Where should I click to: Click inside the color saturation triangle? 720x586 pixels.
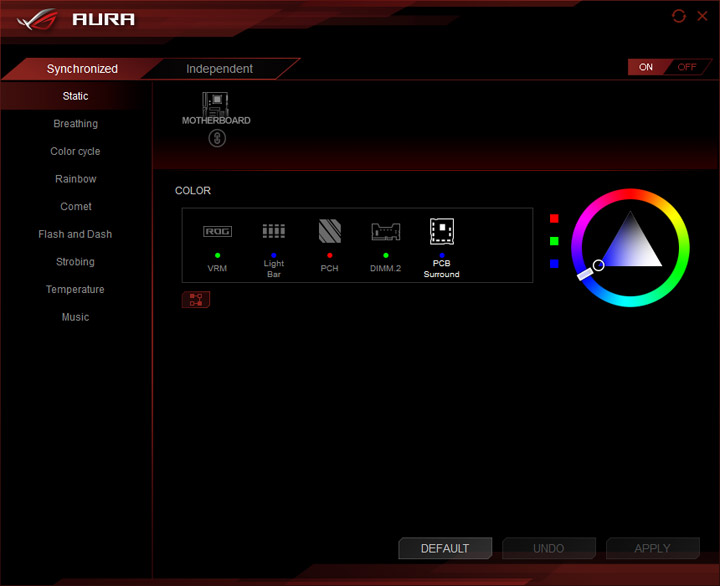pyautogui.click(x=631, y=246)
